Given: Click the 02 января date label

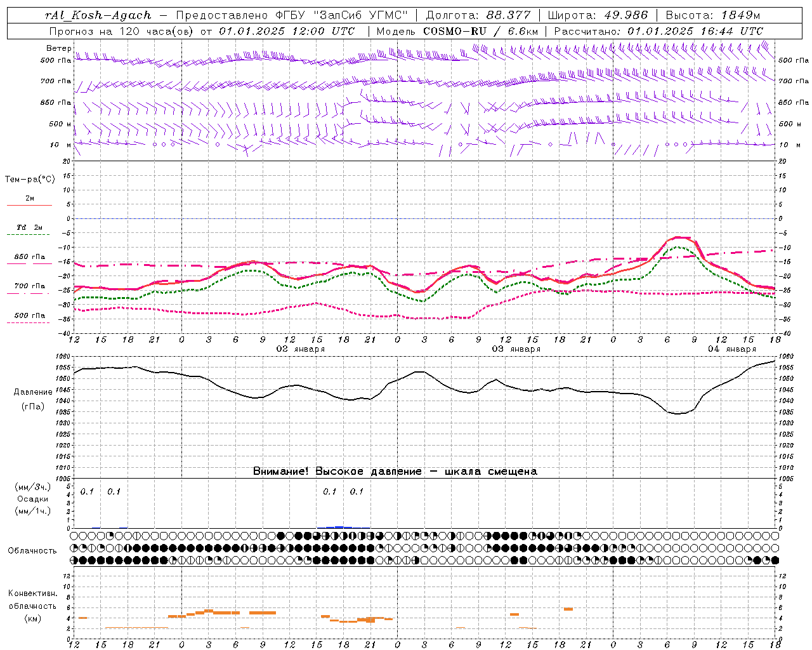Looking at the screenshot, I should [301, 349].
